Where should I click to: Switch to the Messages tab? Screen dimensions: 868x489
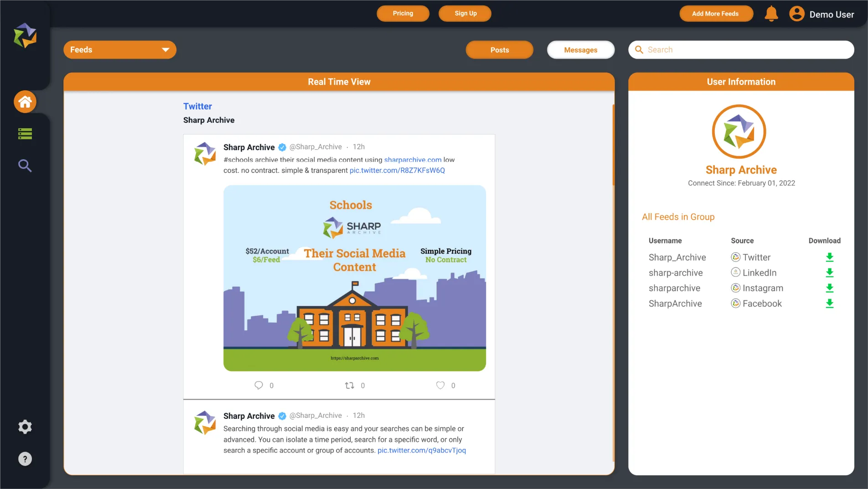(581, 50)
